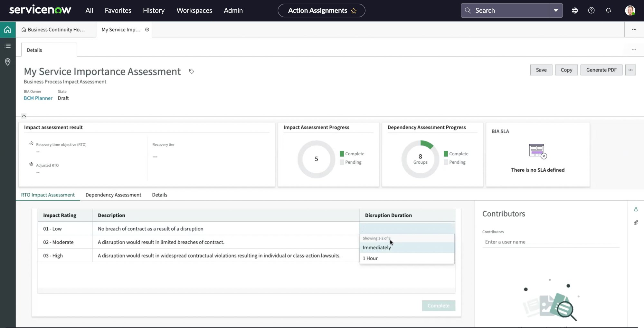The height and width of the screenshot is (328, 644).
Task: Open the globe language selector
Action: [x=575, y=10]
